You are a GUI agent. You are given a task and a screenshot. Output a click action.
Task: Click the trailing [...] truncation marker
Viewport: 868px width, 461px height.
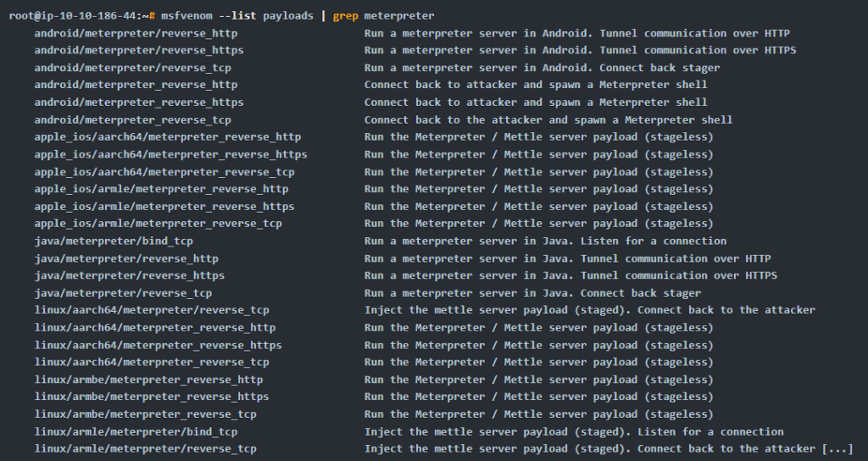(x=837, y=449)
